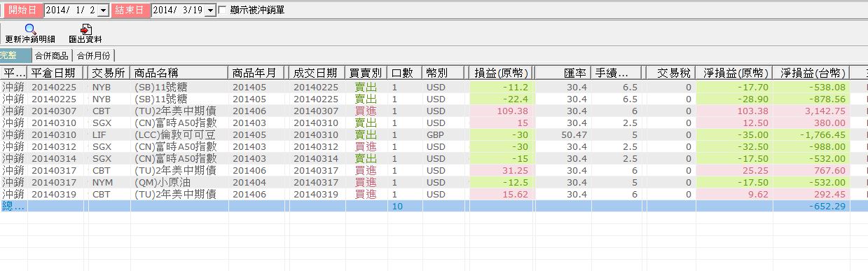Click the total lots cell showing 10
Viewport: 868px width, 271px height.
pyautogui.click(x=404, y=206)
